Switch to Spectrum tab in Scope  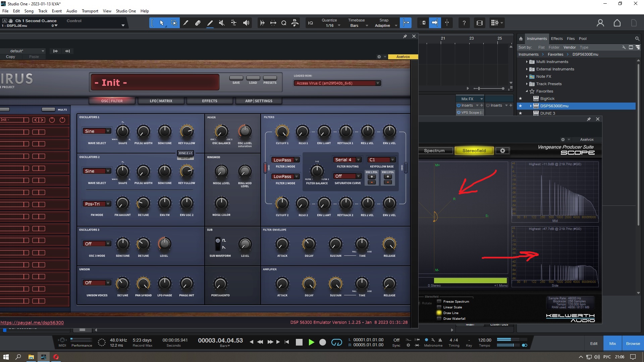(435, 150)
